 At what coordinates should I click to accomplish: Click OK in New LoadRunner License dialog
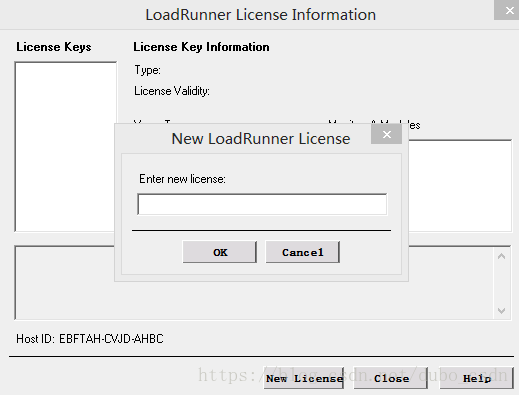click(x=220, y=252)
